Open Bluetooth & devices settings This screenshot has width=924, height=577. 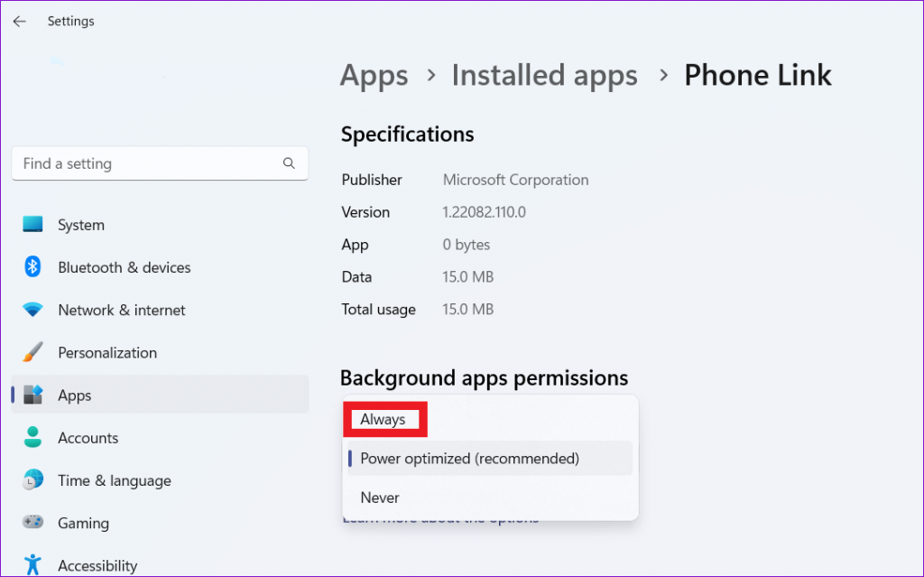point(160,267)
